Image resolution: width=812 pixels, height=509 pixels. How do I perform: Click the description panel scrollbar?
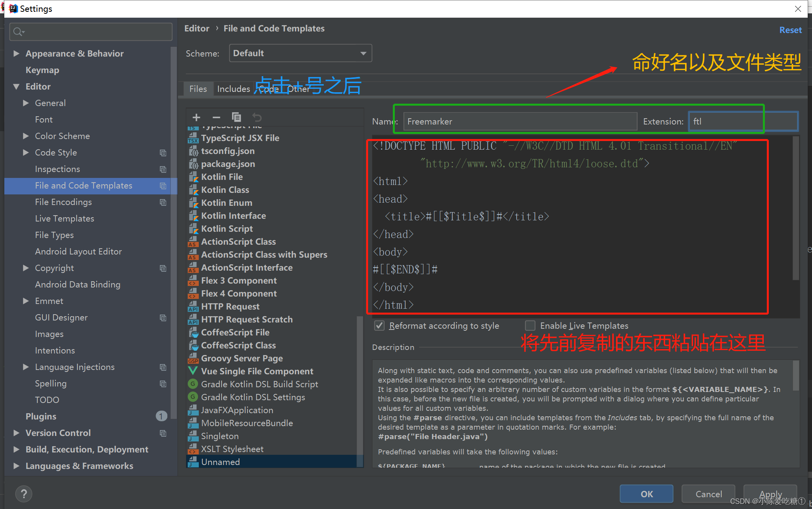[796, 376]
